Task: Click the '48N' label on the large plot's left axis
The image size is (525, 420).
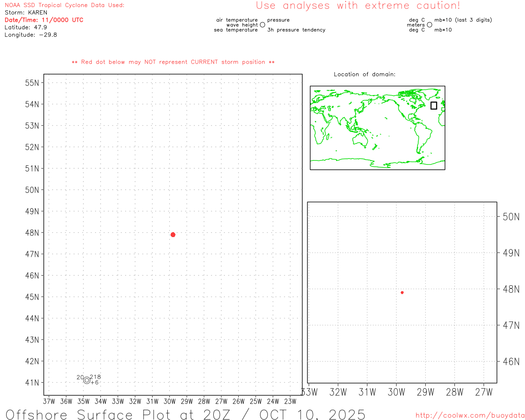Action: (x=32, y=233)
